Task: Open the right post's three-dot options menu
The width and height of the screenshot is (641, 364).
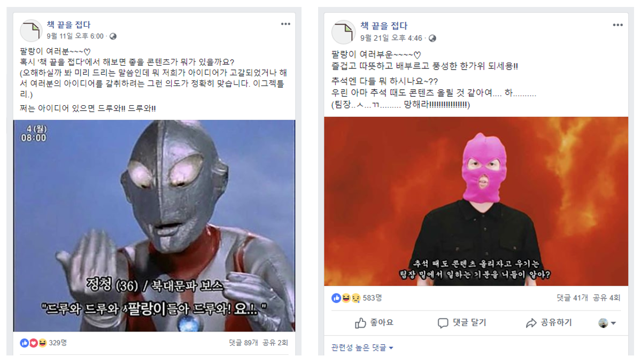Action: click(x=617, y=25)
